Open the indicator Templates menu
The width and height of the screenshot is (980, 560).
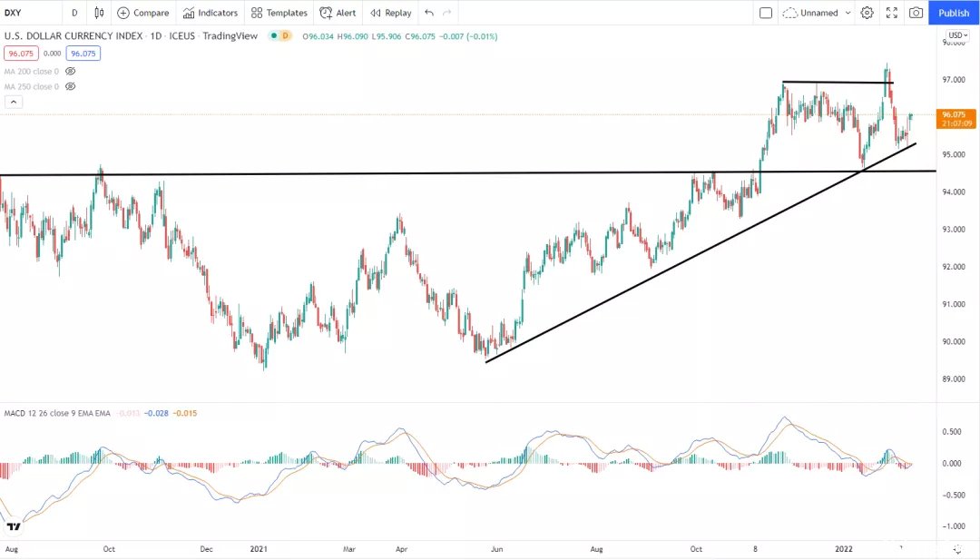[279, 13]
